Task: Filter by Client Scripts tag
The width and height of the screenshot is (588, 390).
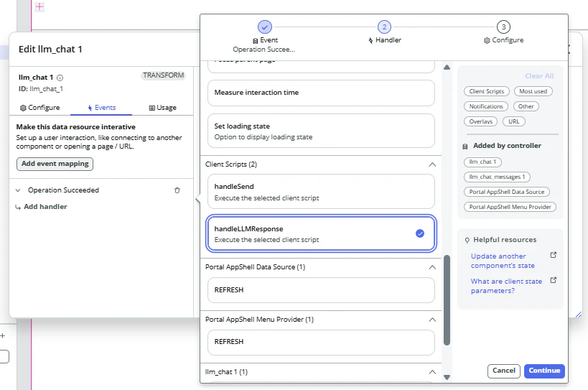Action: (486, 91)
